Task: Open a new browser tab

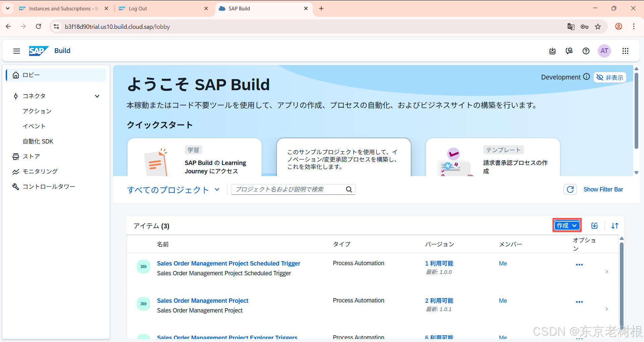Action: (x=321, y=8)
